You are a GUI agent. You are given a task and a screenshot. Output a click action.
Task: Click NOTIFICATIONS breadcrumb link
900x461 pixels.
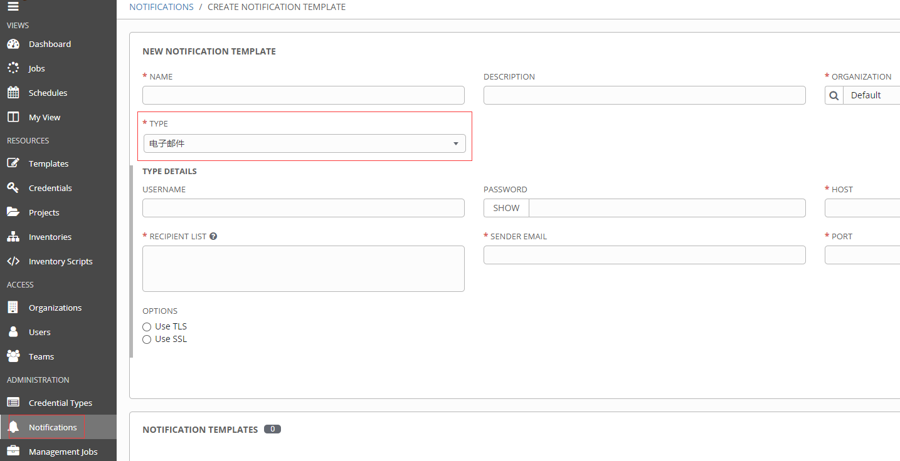pyautogui.click(x=161, y=7)
